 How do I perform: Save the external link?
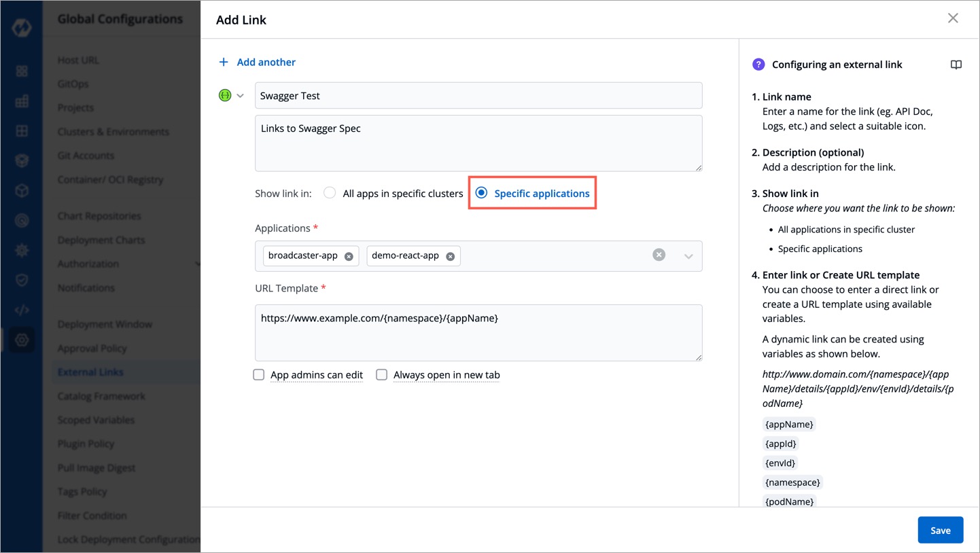coord(940,530)
